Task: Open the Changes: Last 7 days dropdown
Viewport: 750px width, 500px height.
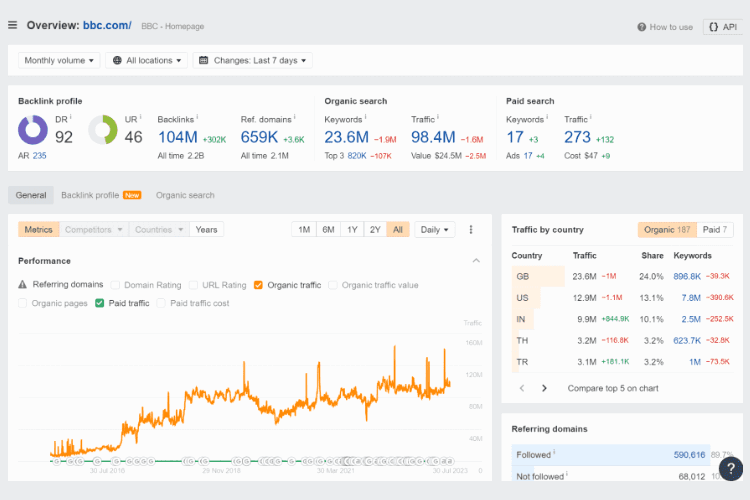Action: pos(253,60)
